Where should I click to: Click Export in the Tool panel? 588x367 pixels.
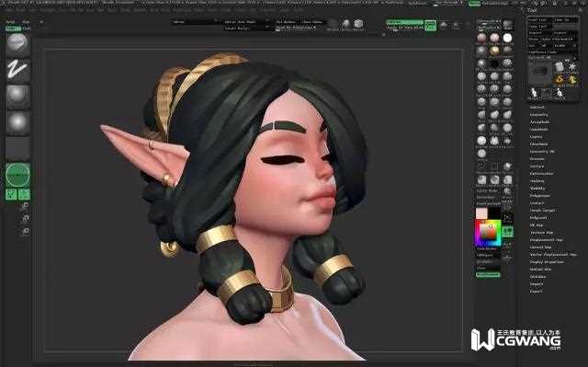click(537, 292)
